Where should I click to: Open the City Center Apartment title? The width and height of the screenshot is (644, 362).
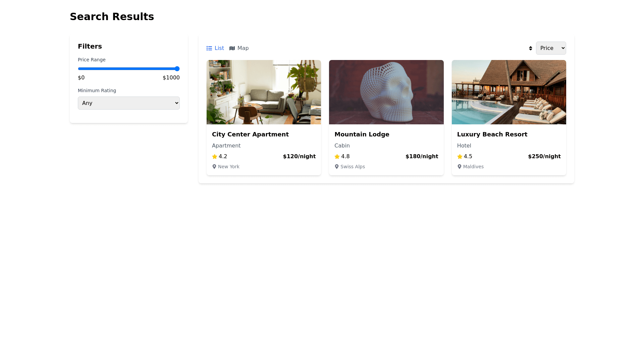[250, 134]
